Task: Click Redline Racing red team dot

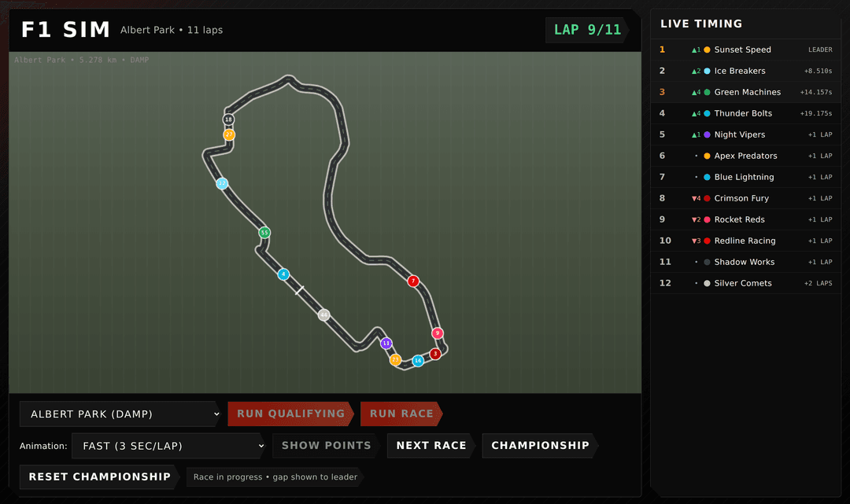Action: pyautogui.click(x=707, y=241)
